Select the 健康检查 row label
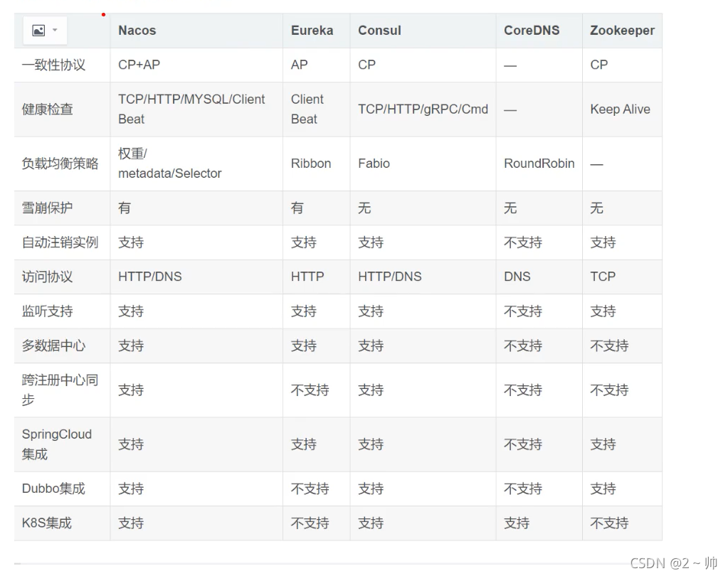 pos(47,110)
